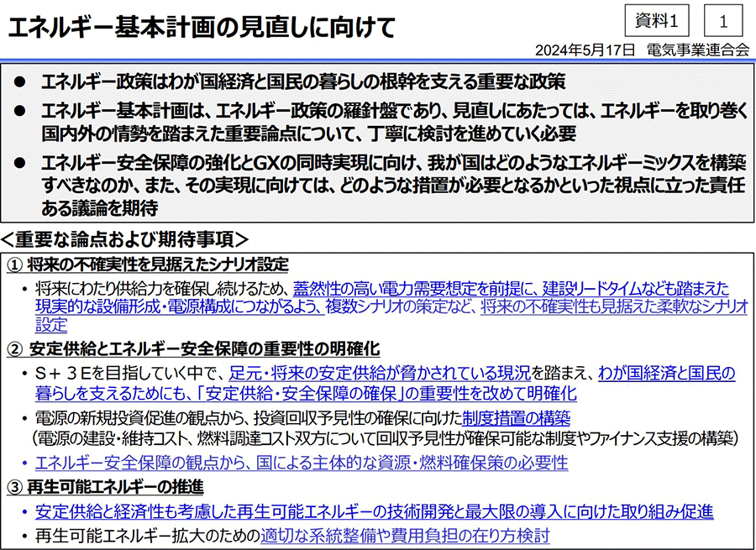This screenshot has width=756, height=550.
Task: Click text S＋３Eを目指していく中で
Action: tap(128, 373)
